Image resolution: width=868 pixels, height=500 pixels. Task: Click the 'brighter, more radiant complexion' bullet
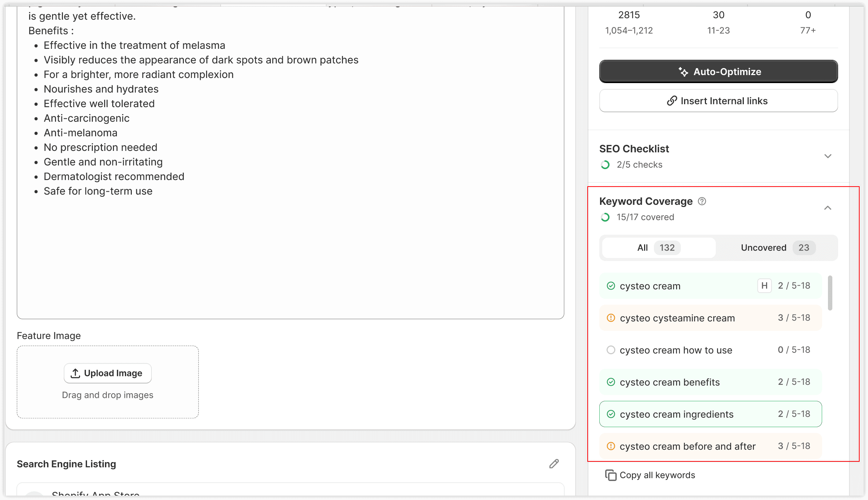click(139, 74)
